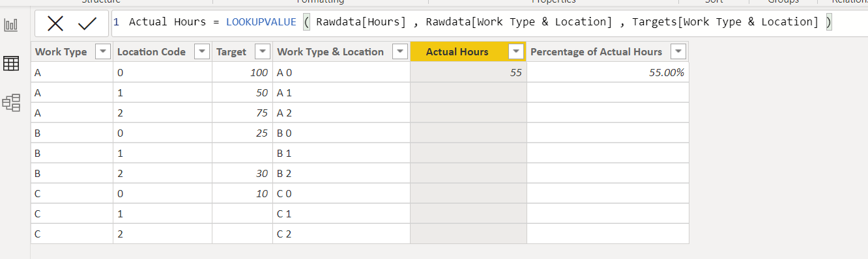Viewport: 868px width, 259px height.
Task: Open Percentage of Actual Hours filter dropdown
Action: [x=678, y=52]
